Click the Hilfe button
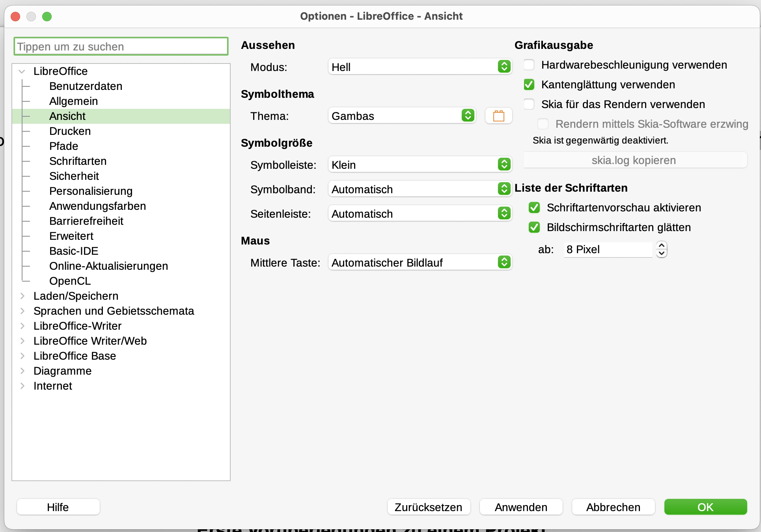This screenshot has height=532, width=761. coord(58,507)
